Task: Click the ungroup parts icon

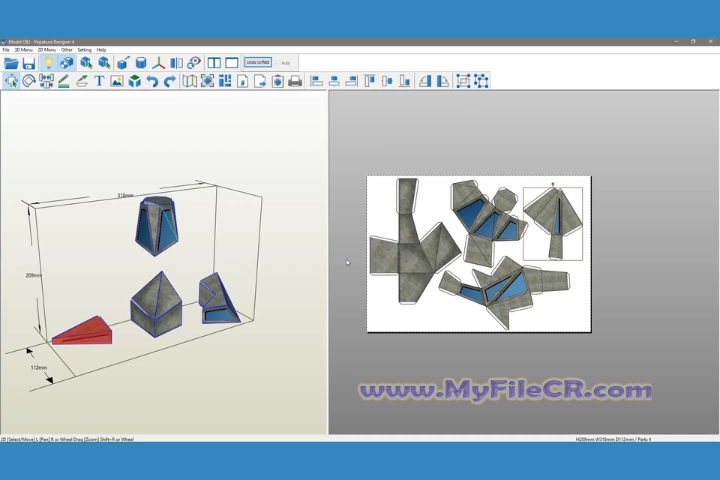Action: click(481, 81)
